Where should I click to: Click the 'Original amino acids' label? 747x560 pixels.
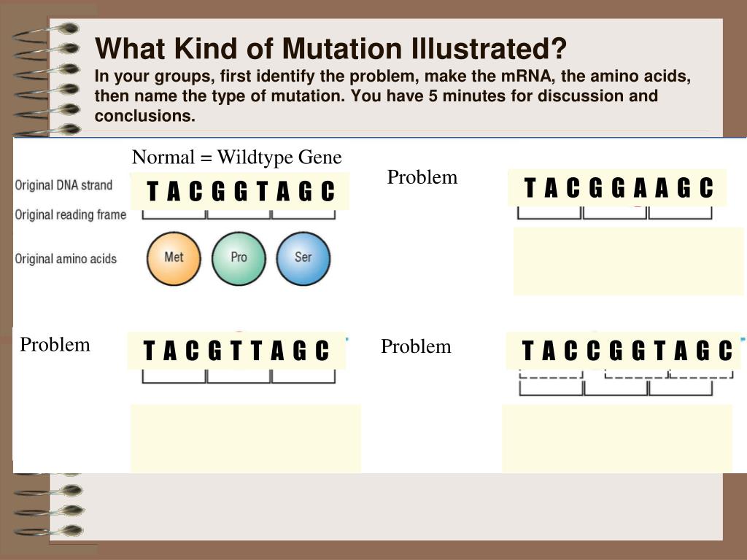point(66,259)
